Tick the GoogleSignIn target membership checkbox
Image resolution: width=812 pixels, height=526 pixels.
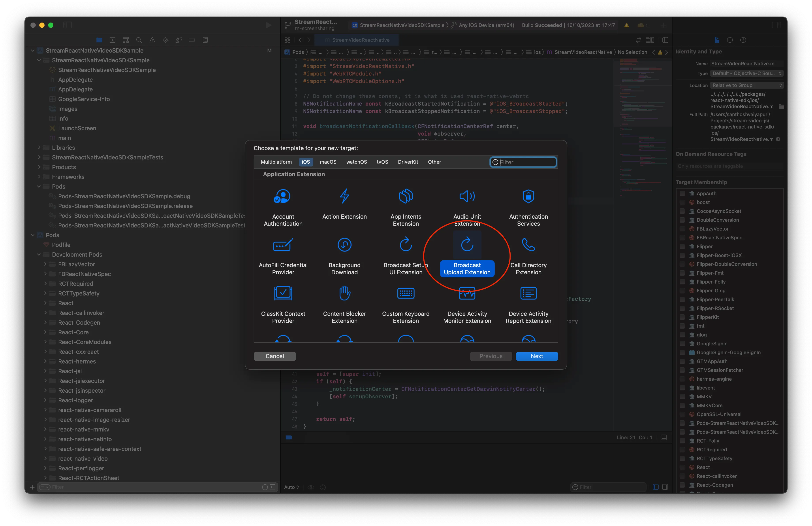tap(682, 344)
